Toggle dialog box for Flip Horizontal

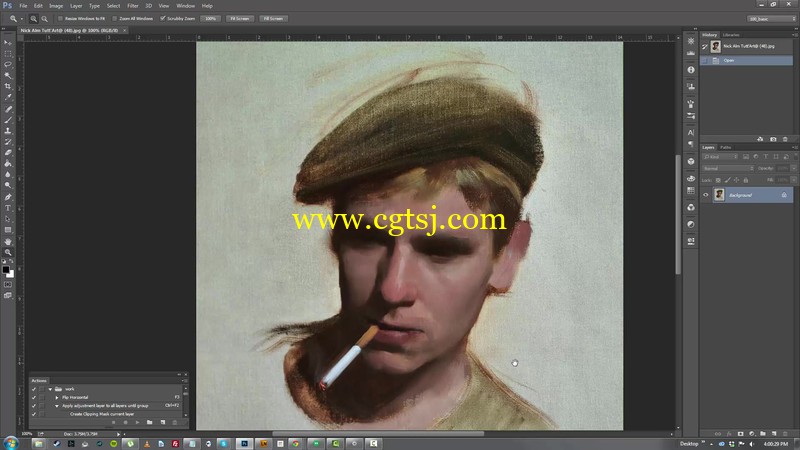(42, 397)
